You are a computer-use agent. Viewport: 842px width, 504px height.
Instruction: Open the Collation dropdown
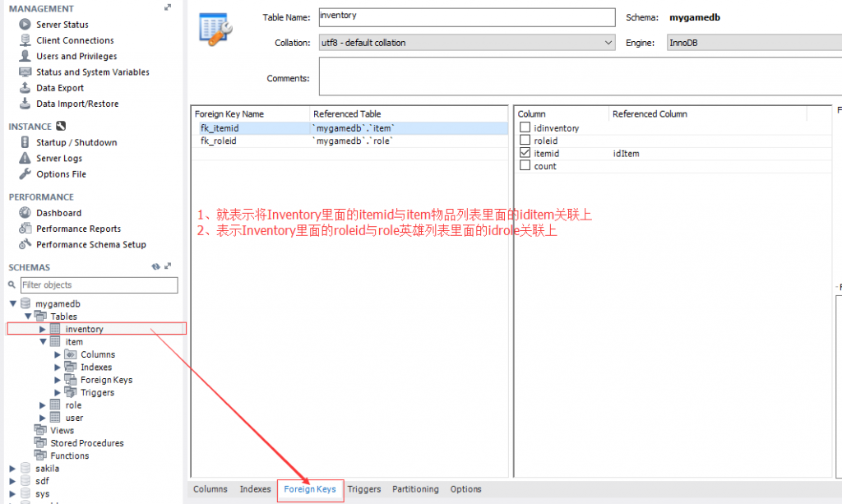[607, 42]
